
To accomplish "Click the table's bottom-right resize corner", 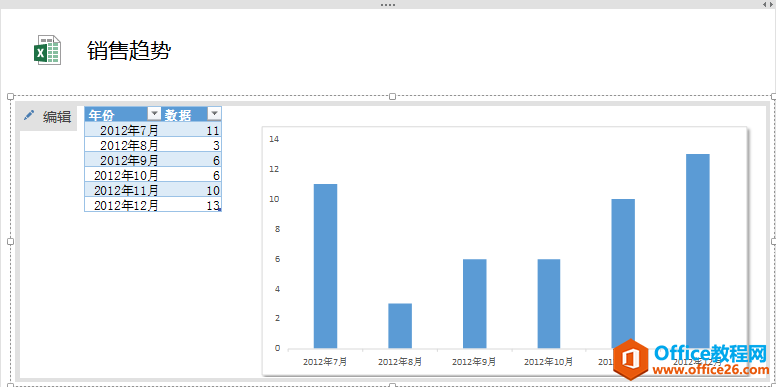I will click(219, 210).
